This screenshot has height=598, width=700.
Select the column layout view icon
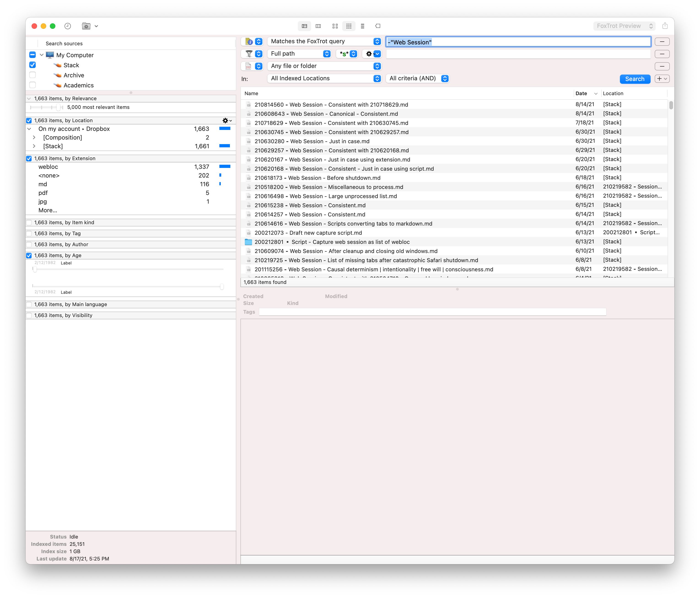click(x=318, y=26)
